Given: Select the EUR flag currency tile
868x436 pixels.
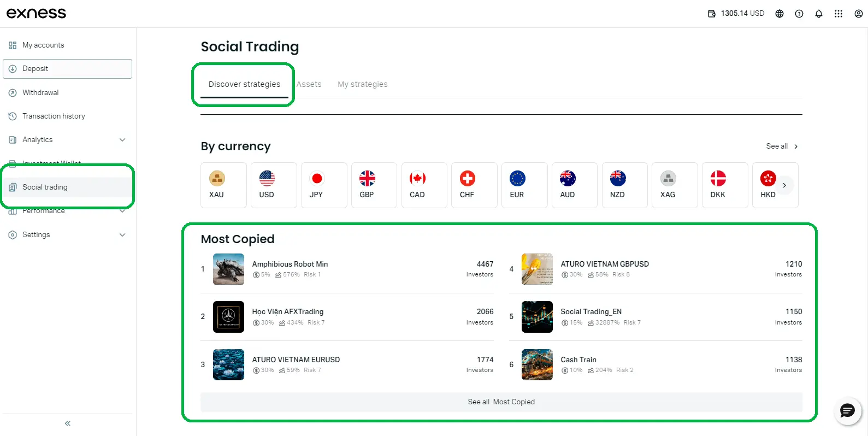Looking at the screenshot, I should [x=524, y=185].
